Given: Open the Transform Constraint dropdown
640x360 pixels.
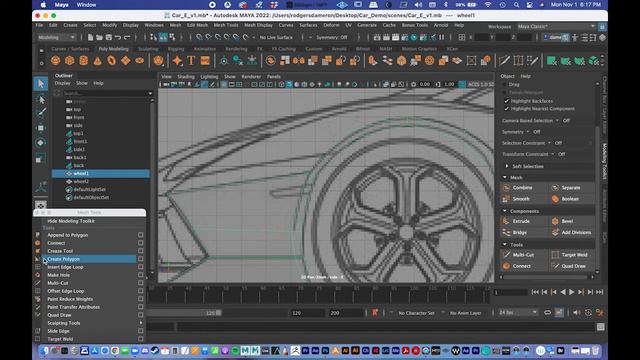Looking at the screenshot, I should coord(553,154).
